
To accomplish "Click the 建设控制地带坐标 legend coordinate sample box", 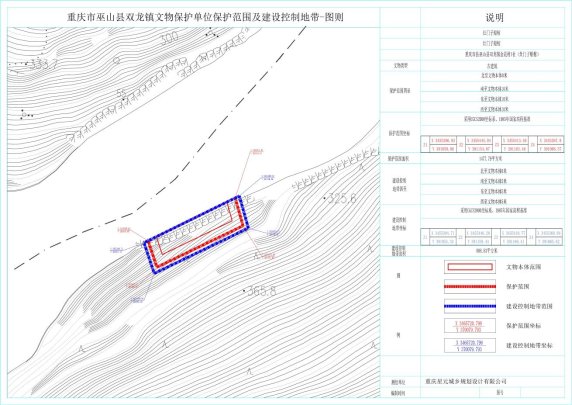I will pos(470,345).
